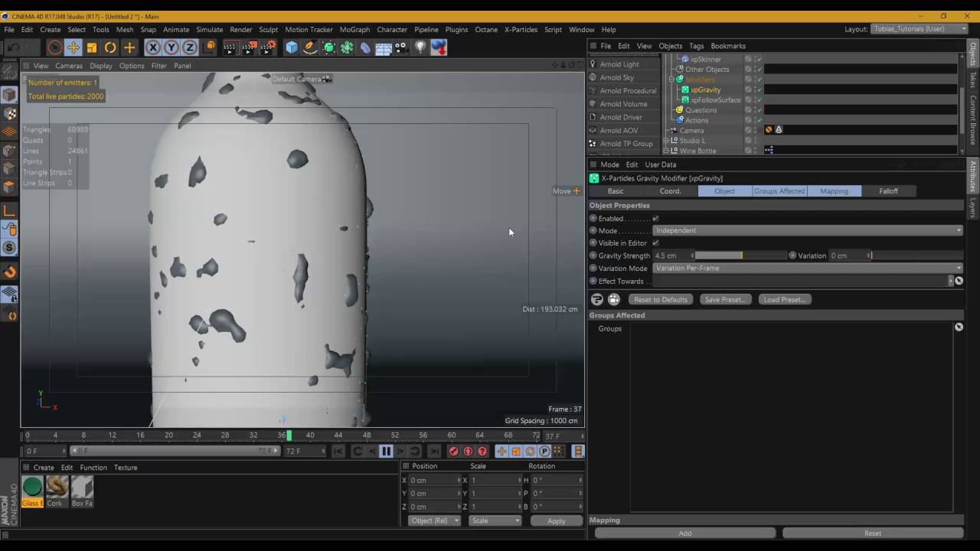Activate the Scale tool in toolbar

click(x=92, y=47)
